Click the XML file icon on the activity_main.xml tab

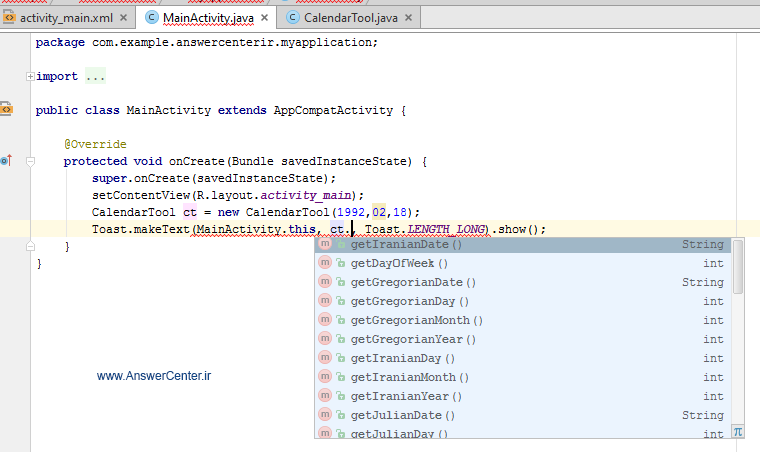click(x=9, y=18)
